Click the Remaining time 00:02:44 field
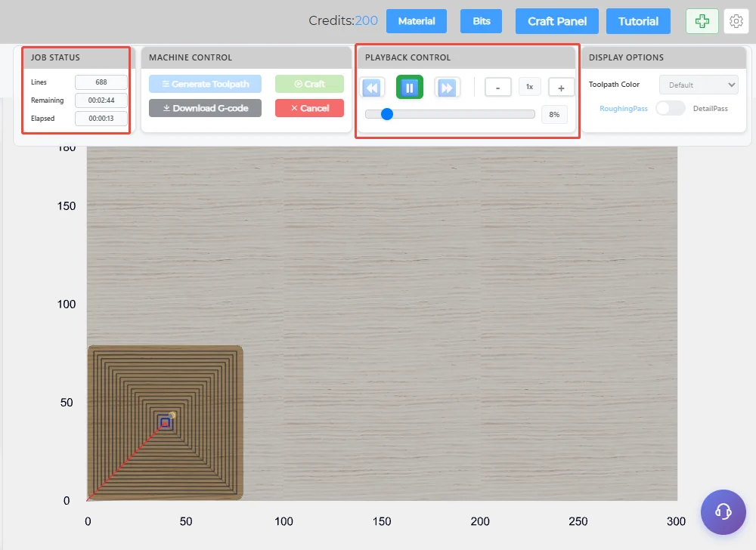756x550 pixels. point(101,100)
